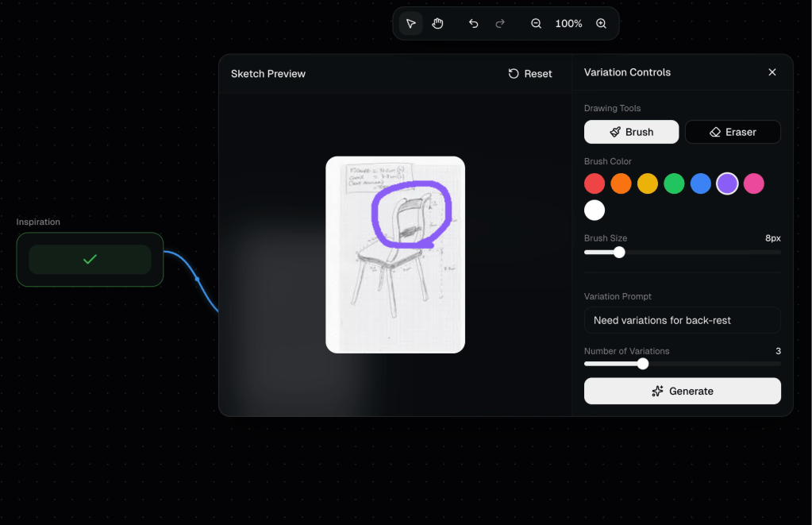This screenshot has width=812, height=525.
Task: Click the undo arrow icon
Action: click(x=474, y=24)
